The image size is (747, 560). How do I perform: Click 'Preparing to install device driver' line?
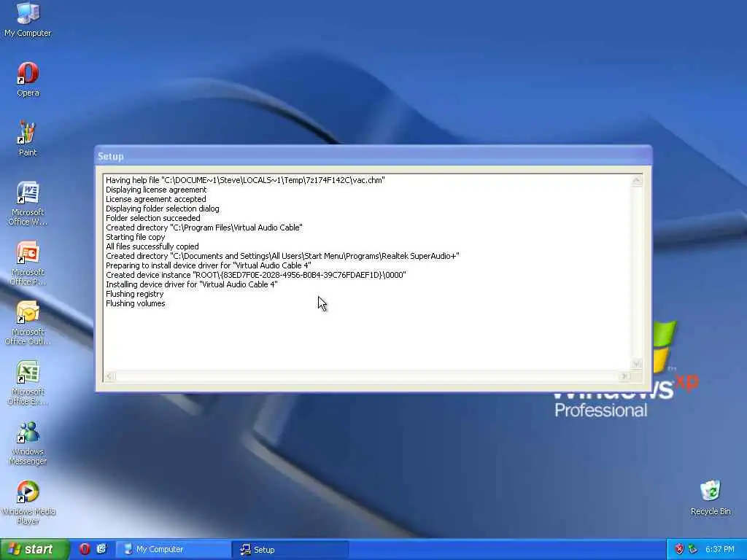pos(208,265)
